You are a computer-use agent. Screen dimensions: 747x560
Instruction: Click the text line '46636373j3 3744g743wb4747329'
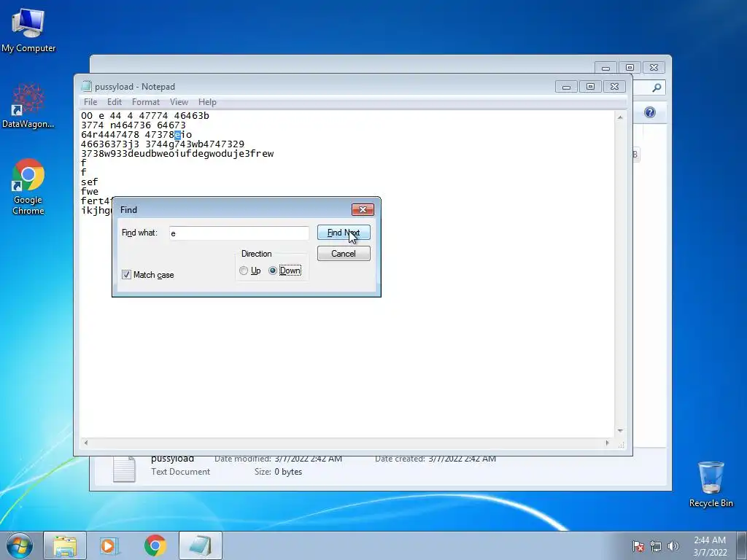[163, 144]
